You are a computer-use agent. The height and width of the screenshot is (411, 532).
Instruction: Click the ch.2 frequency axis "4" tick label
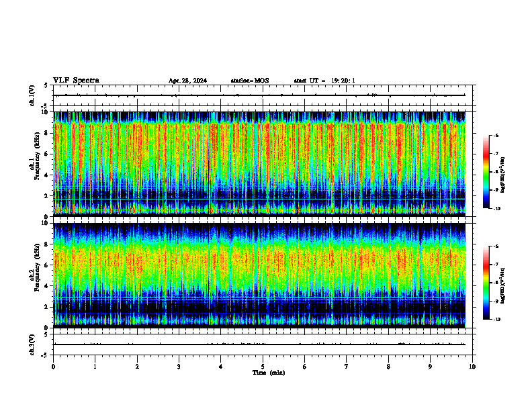[x=46, y=286]
